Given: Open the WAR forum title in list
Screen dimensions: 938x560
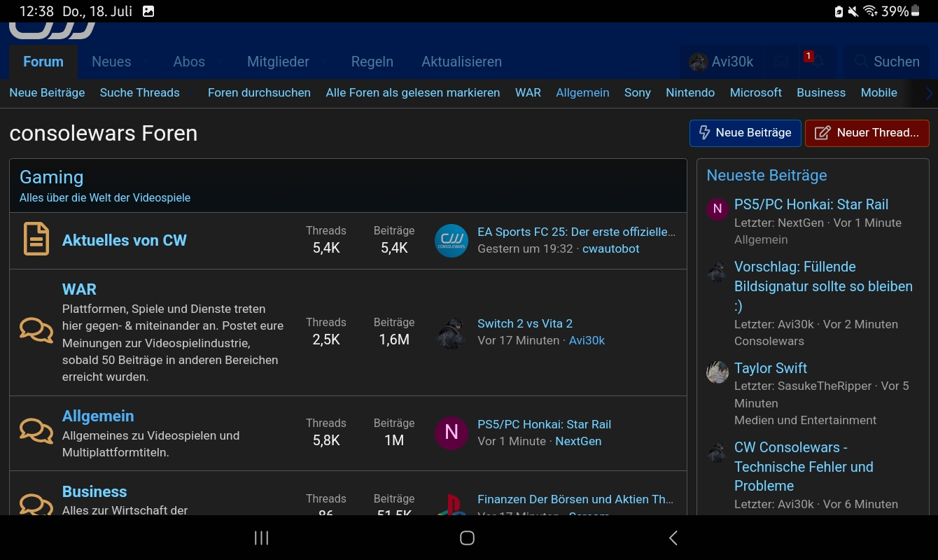Looking at the screenshot, I should (x=79, y=289).
